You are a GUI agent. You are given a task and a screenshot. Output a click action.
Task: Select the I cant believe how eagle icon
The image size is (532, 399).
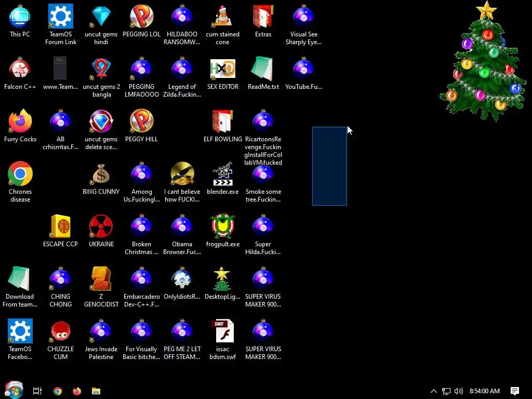coord(182,174)
